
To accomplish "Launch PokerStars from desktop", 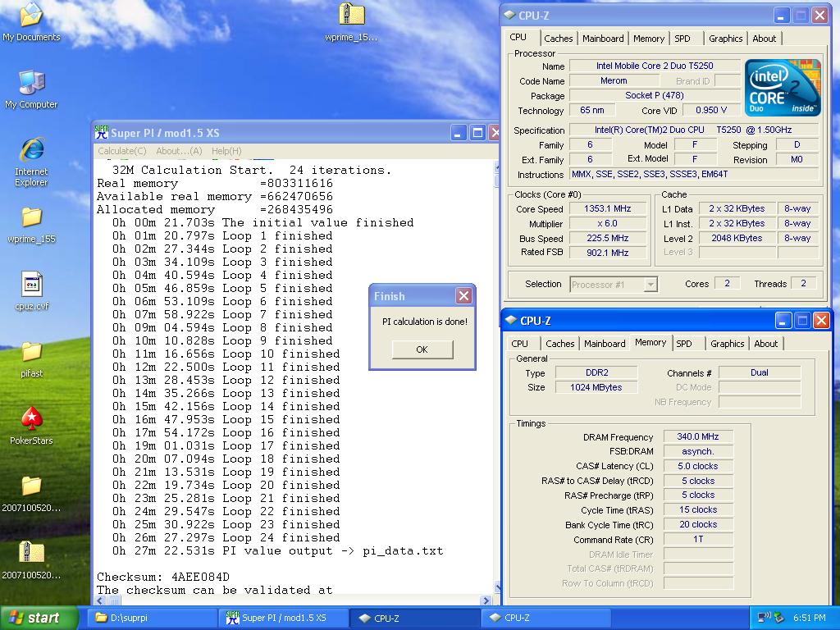I will click(31, 426).
